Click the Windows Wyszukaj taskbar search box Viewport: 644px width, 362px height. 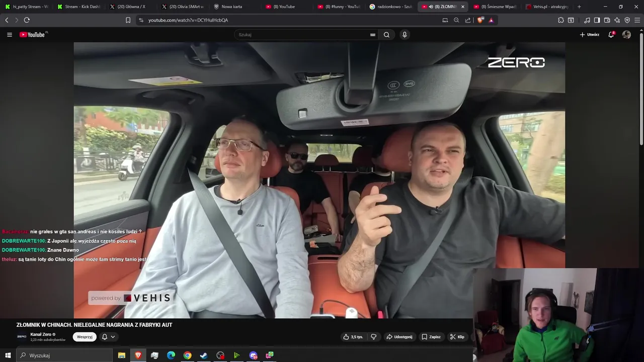64,355
